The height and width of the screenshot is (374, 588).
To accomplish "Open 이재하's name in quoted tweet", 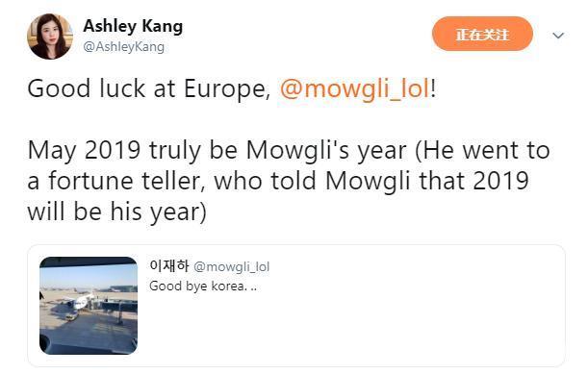I will [168, 265].
